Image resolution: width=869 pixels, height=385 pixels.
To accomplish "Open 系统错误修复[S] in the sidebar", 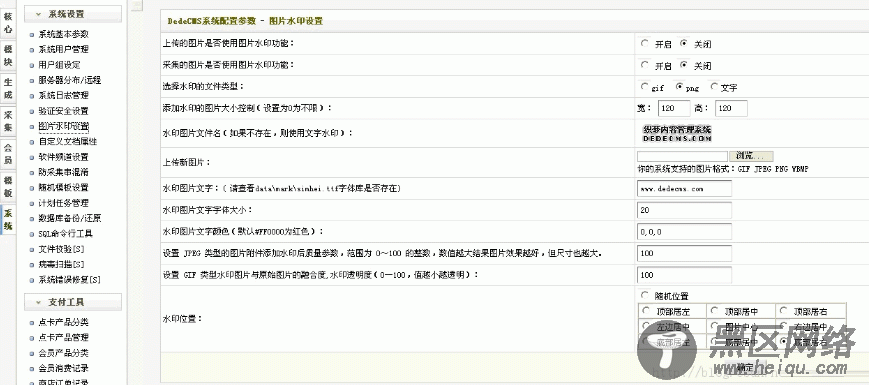I will click(69, 280).
